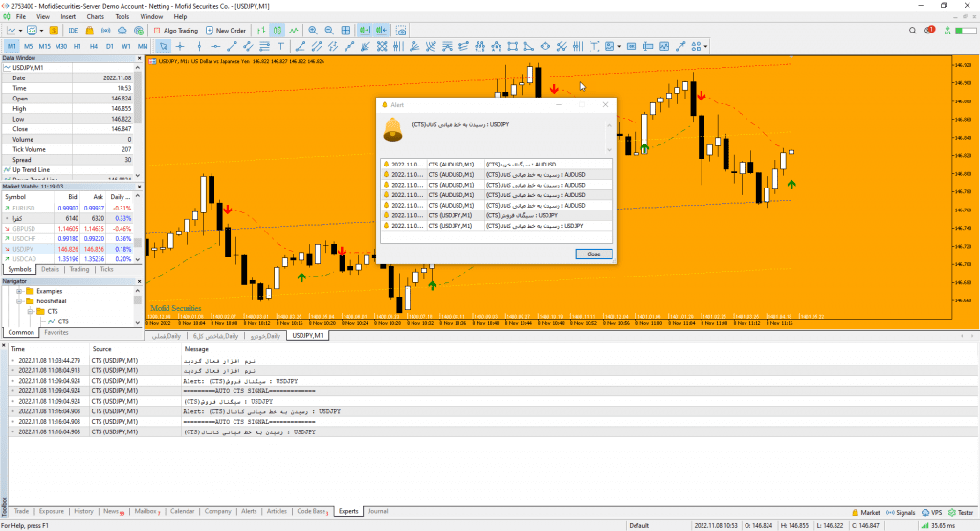Image resolution: width=980 pixels, height=531 pixels.
Task: Open VPS link in bottom bar
Action: (x=932, y=512)
